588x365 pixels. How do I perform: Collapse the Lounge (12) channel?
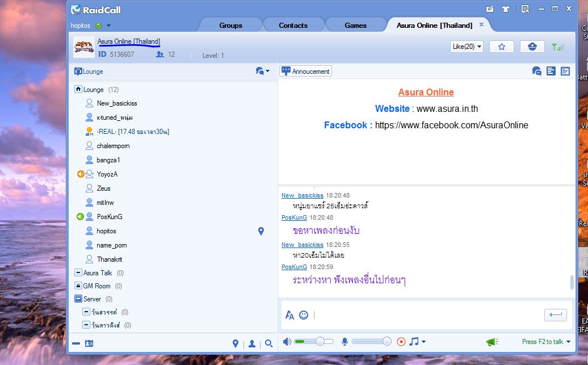[78, 89]
